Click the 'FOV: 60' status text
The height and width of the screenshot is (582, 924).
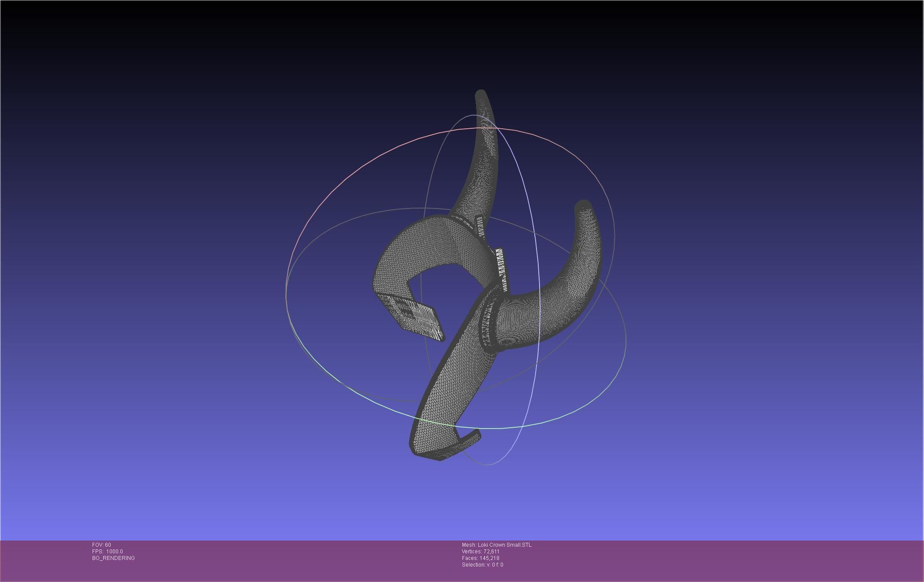tap(101, 545)
